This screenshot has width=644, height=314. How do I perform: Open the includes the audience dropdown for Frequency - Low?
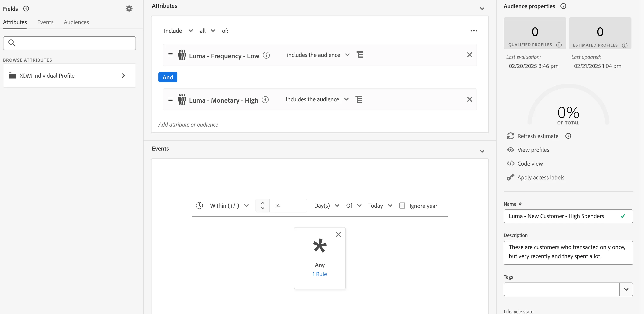(318, 55)
